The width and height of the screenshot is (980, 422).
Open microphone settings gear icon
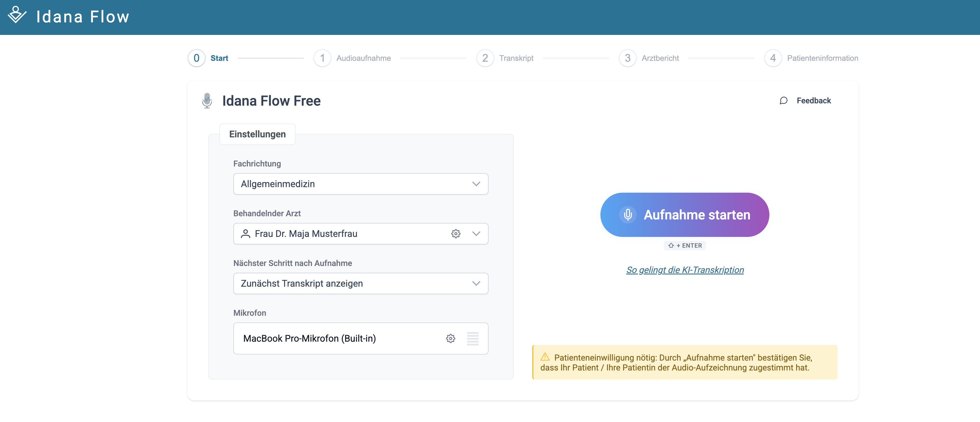[450, 338]
